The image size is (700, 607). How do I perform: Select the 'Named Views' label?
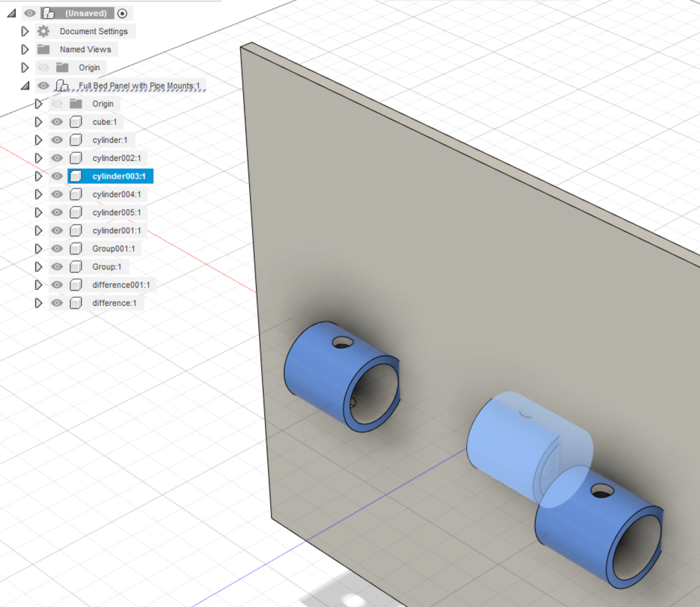point(85,49)
